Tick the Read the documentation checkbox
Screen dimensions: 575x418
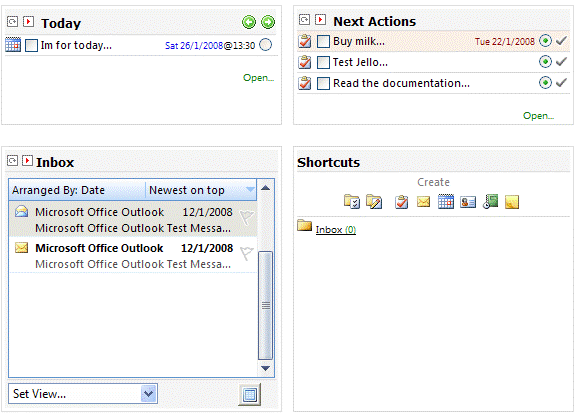(323, 83)
